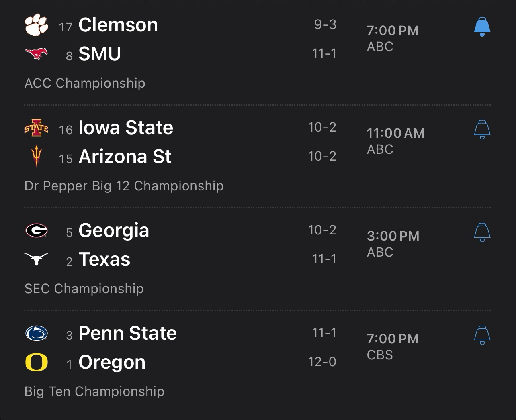The width and height of the screenshot is (516, 420).
Task: Select the Texas team name
Action: click(104, 259)
